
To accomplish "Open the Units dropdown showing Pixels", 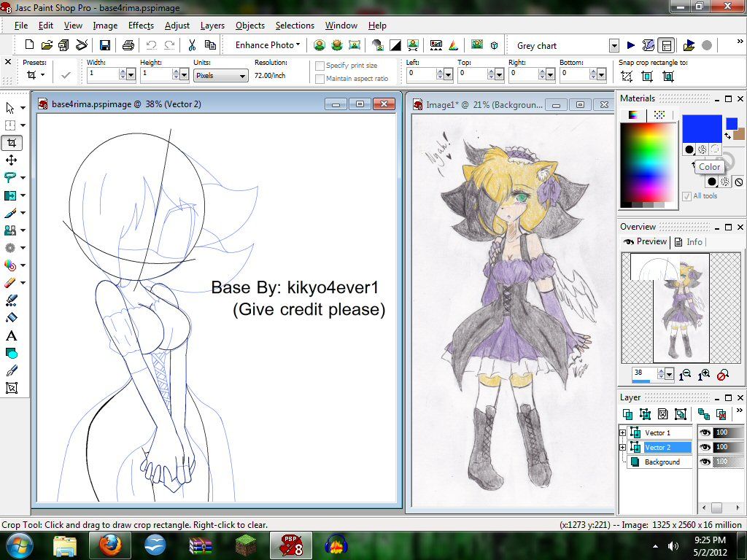I will point(221,75).
